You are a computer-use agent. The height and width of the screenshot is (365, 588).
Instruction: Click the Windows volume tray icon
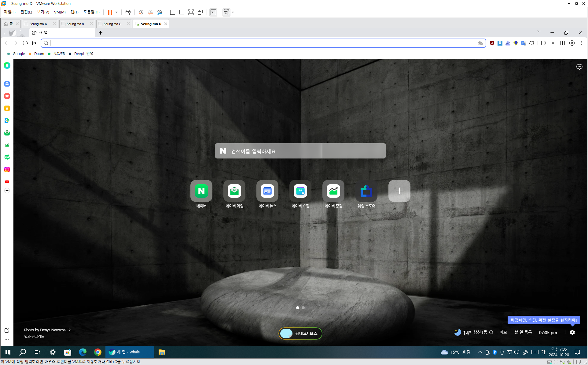pos(517,352)
